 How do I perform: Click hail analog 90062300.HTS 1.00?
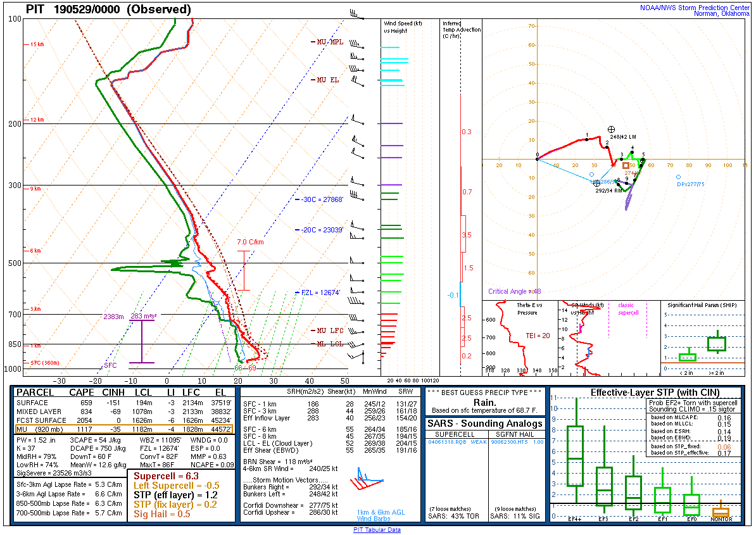click(x=517, y=442)
